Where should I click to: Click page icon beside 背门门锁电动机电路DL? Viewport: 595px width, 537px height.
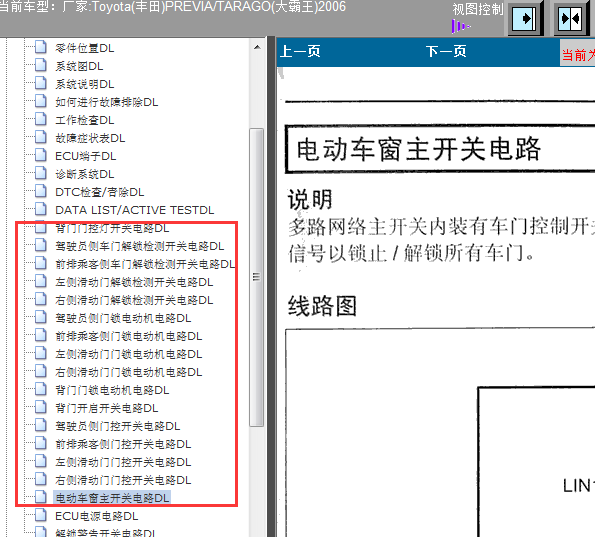[41, 389]
